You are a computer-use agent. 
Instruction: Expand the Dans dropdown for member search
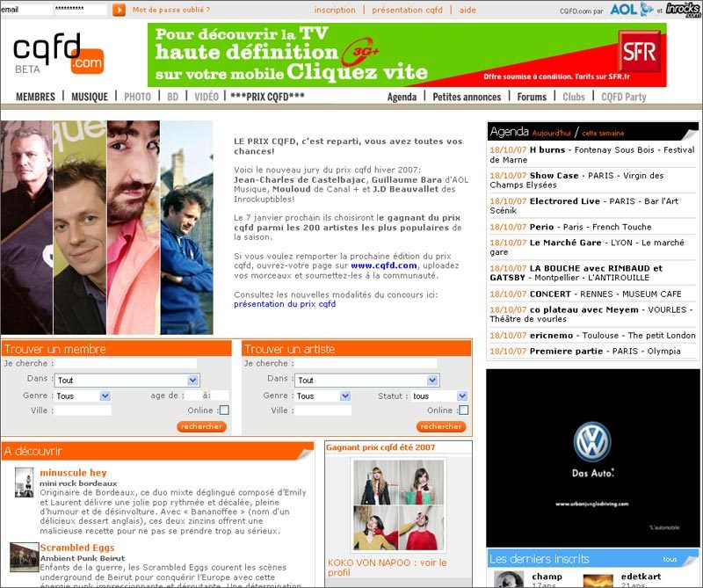(127, 381)
